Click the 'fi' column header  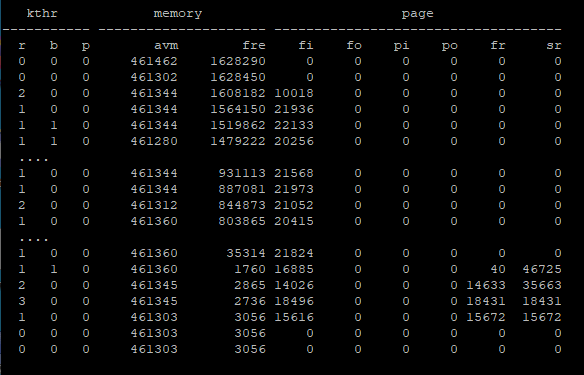305,45
